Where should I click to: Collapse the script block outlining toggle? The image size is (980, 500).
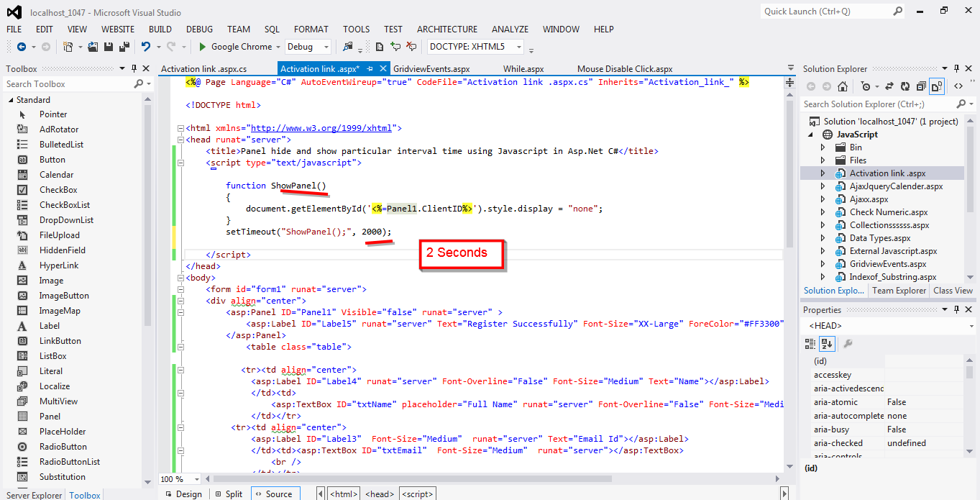click(180, 163)
